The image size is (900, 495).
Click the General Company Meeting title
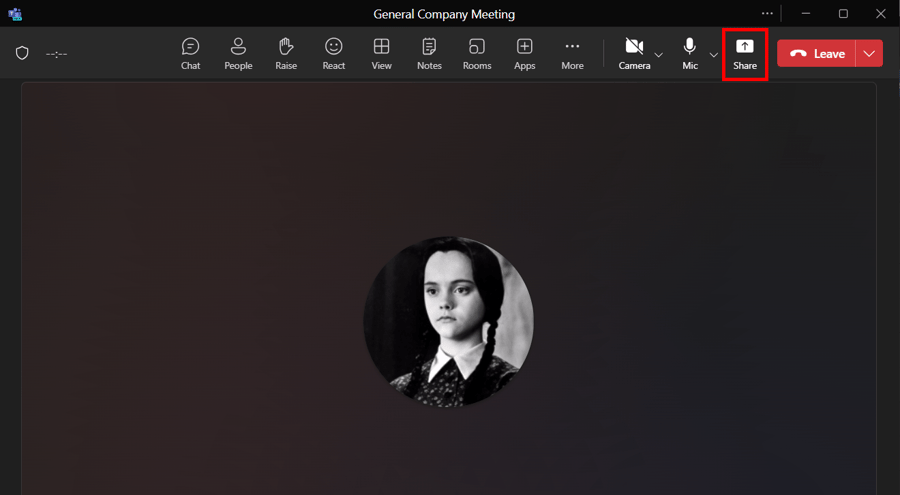tap(444, 14)
